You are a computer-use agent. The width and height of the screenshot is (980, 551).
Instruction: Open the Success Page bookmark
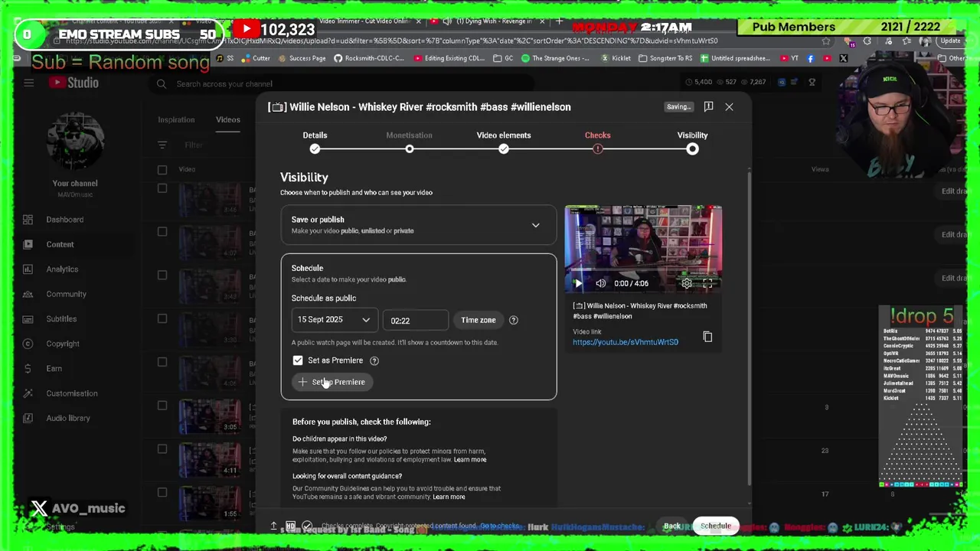pos(302,58)
